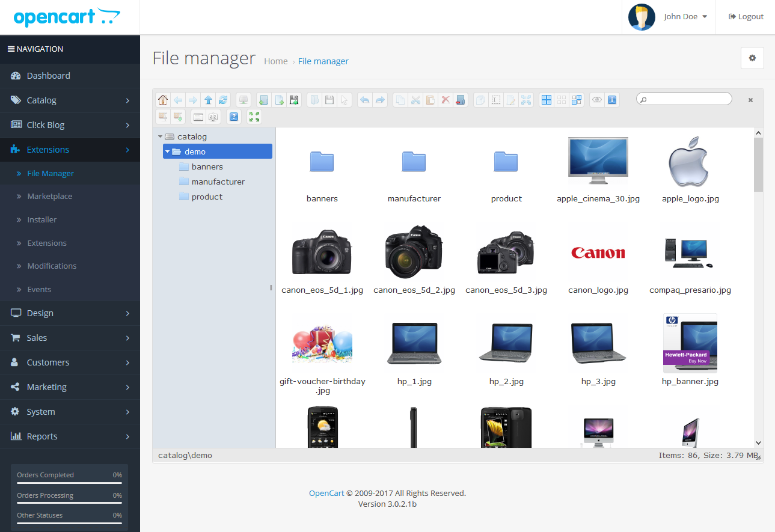The width and height of the screenshot is (775, 532).
Task: Create a new folder with the toolbar icon
Action: tap(264, 100)
